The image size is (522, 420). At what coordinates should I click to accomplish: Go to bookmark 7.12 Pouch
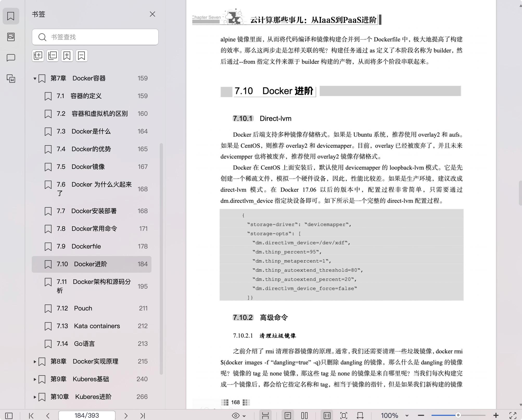pos(92,308)
